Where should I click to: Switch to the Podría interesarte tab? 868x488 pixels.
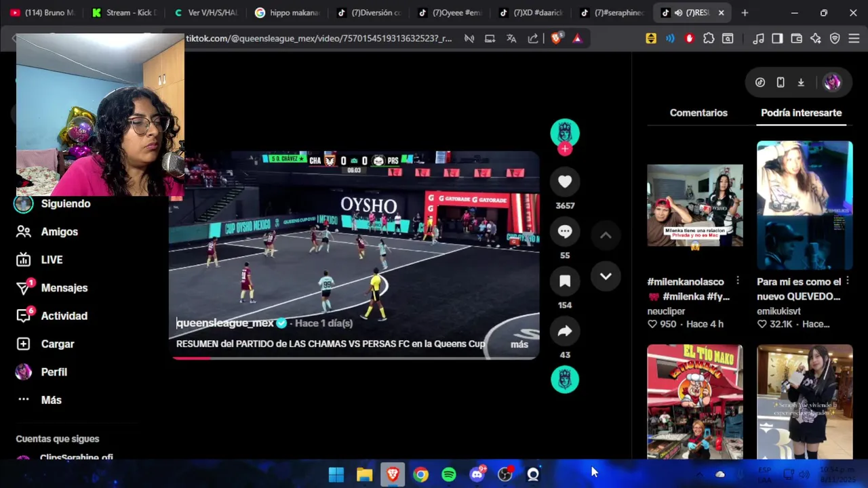[801, 113]
